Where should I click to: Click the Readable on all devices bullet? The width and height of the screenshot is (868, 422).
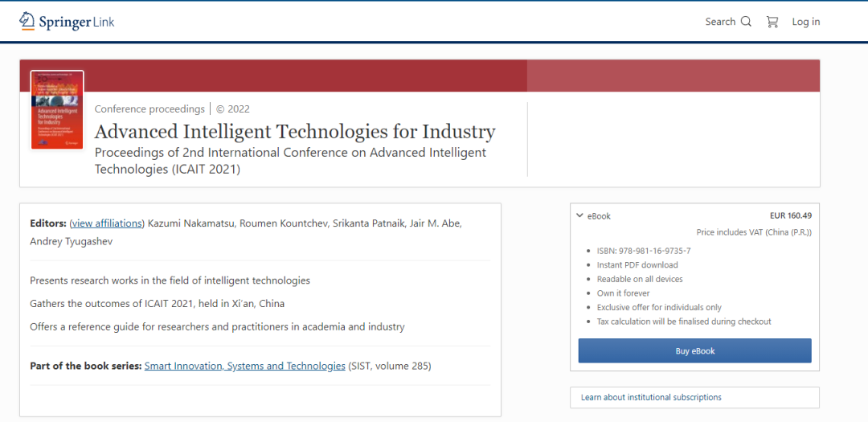[x=640, y=279]
